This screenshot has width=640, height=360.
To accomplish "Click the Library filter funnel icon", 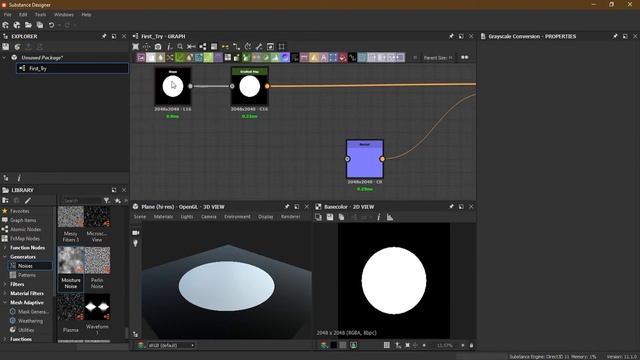I will 107,200.
